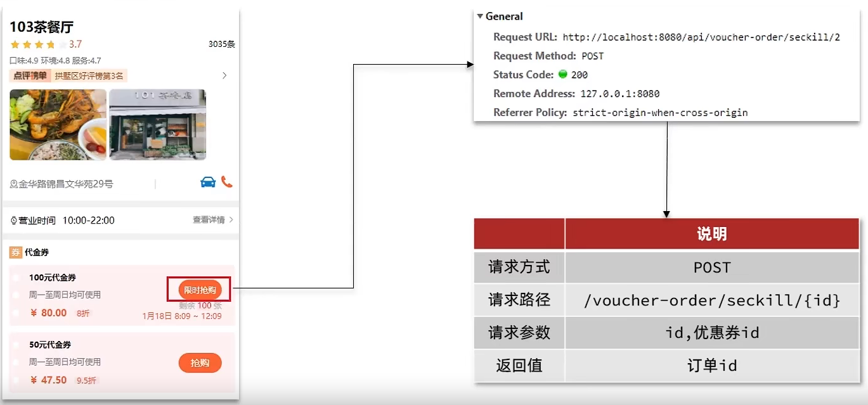Click the green status code dot
This screenshot has width=868, height=405.
pyautogui.click(x=562, y=75)
